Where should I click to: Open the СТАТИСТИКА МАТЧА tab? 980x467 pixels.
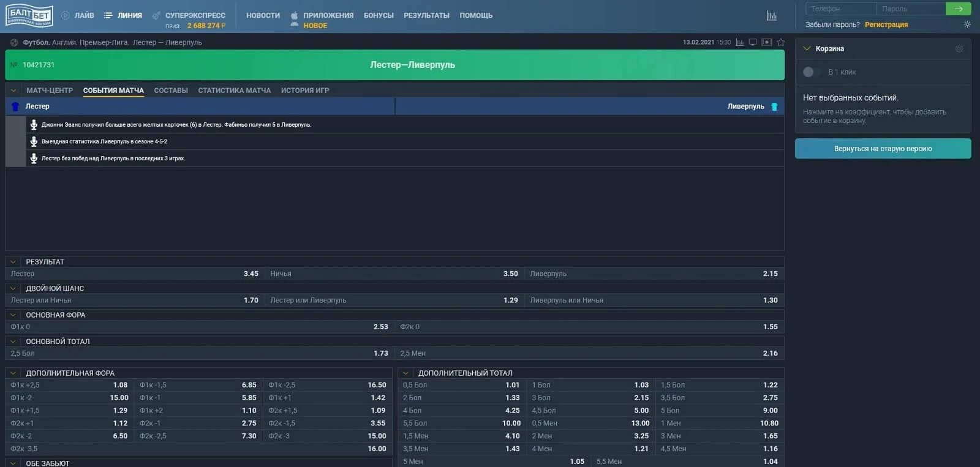[x=235, y=91]
